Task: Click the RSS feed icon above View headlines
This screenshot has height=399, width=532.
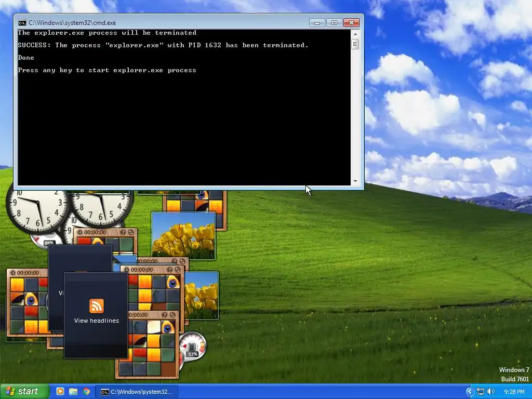Action: [96, 305]
